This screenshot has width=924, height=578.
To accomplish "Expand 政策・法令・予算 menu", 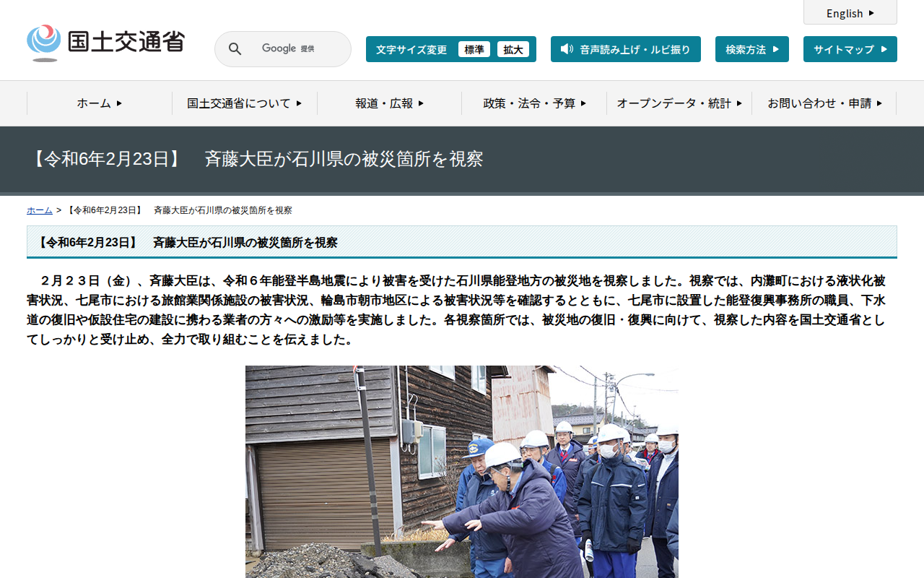I will (534, 103).
